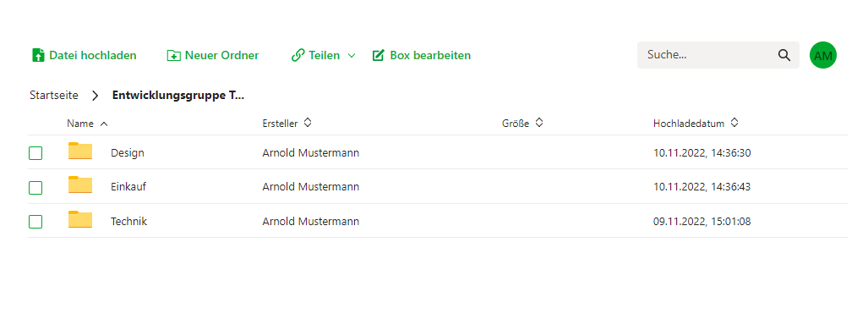This screenshot has height=314, width=868.
Task: Open the AM user avatar
Action: pyautogui.click(x=823, y=55)
